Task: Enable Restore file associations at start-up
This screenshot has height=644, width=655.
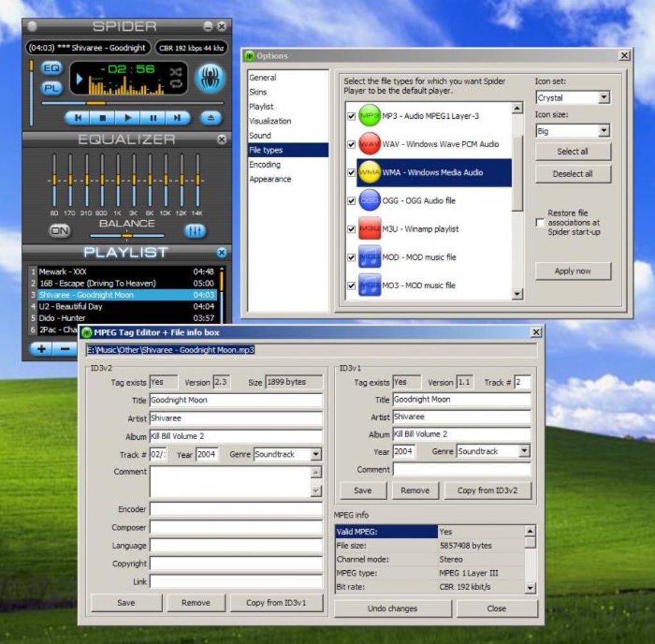Action: tap(540, 222)
